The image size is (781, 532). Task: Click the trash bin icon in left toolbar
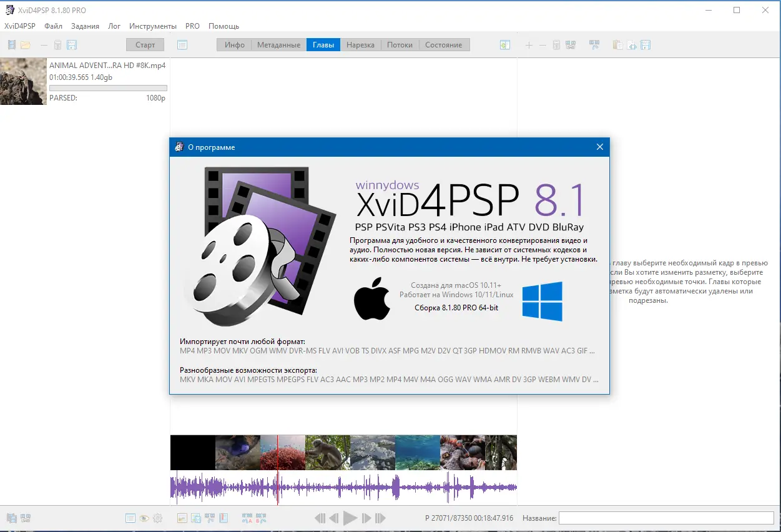tap(57, 45)
